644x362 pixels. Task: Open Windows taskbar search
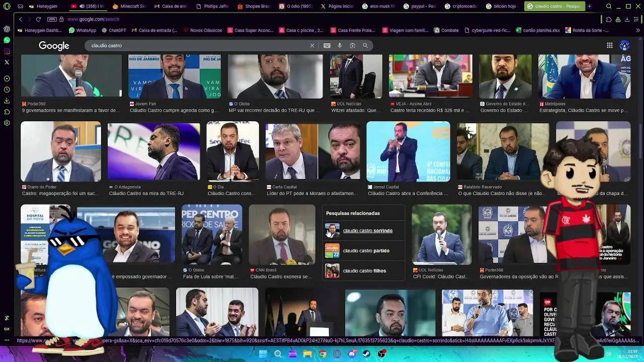[x=278, y=354]
